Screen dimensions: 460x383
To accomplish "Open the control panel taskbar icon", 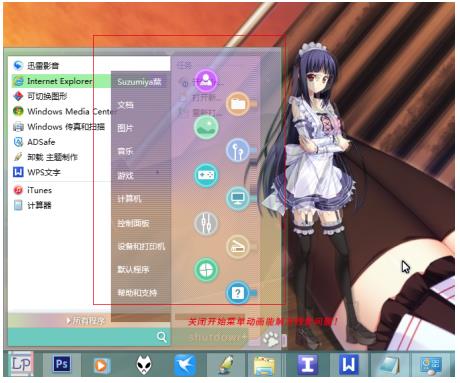I will point(431,365).
